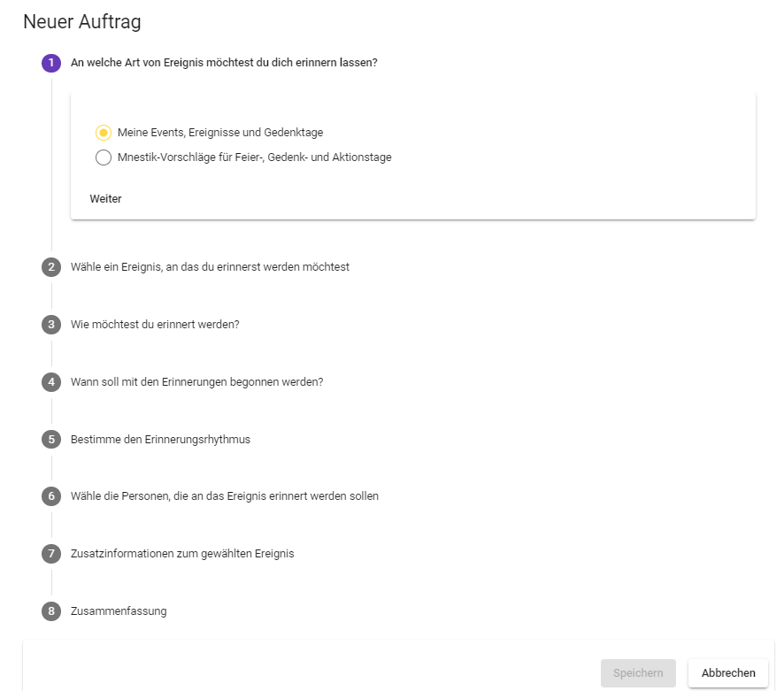The width and height of the screenshot is (784, 691).
Task: Jump to 'Zusammenfassung' step label
Action: pos(119,611)
